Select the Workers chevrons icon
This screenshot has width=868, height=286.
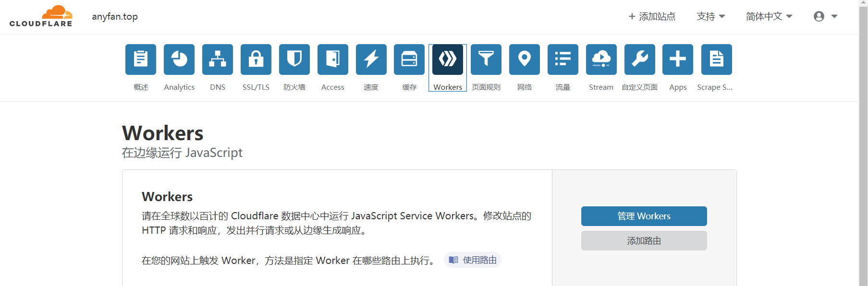pos(448,60)
